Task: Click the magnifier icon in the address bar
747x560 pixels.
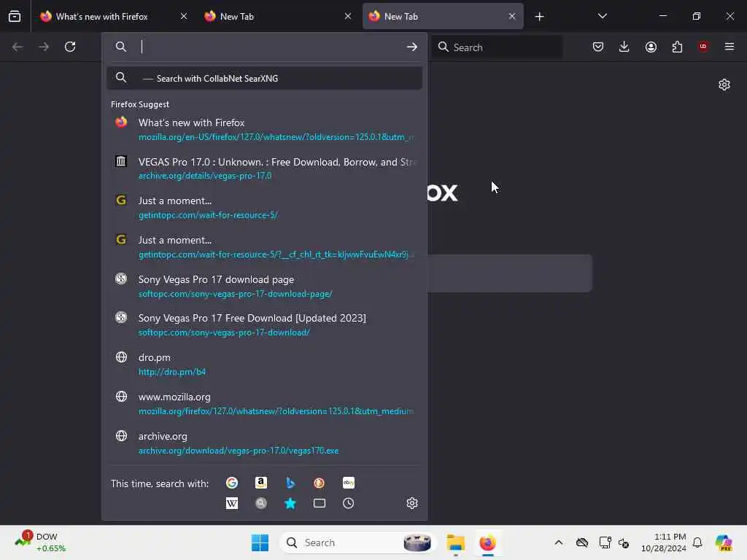Action: [x=121, y=47]
